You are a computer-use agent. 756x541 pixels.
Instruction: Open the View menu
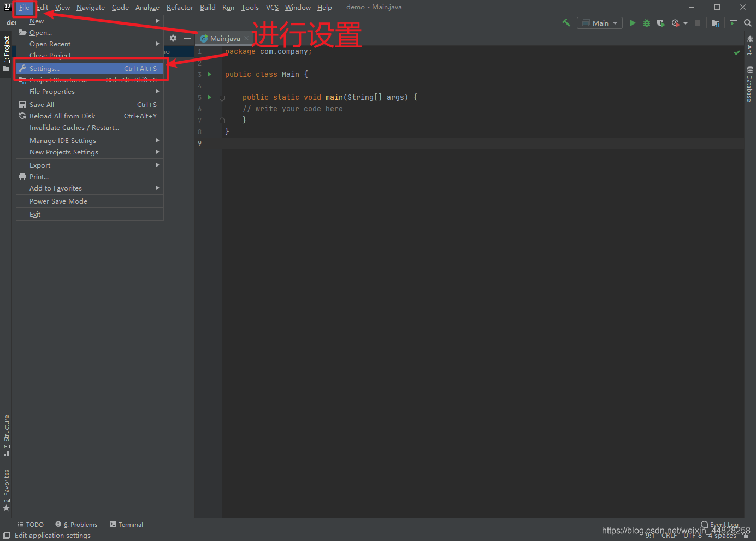(62, 8)
